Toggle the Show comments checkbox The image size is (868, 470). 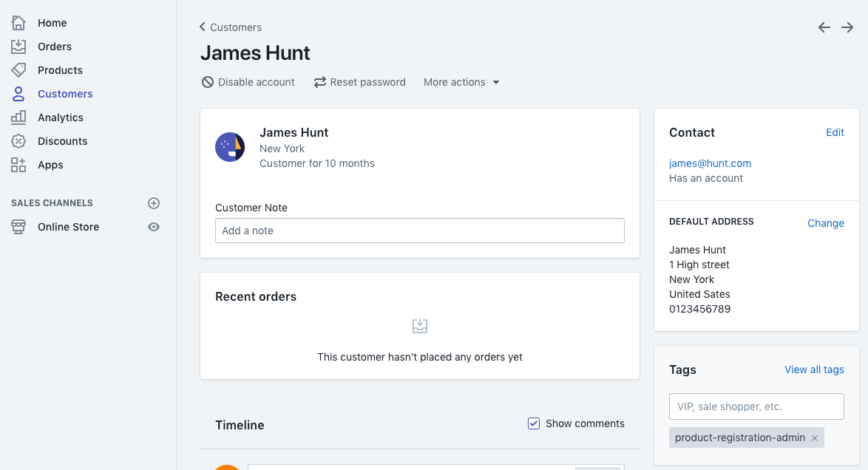[534, 423]
